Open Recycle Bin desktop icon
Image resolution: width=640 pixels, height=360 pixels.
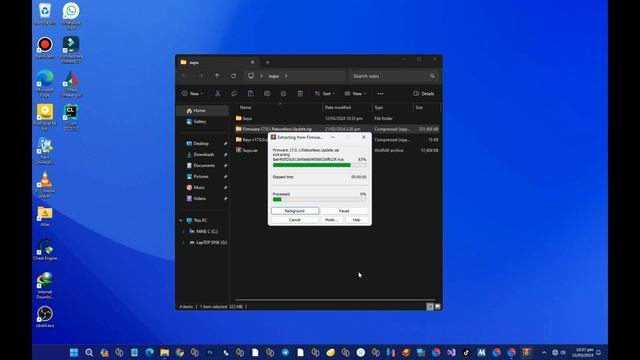(45, 13)
